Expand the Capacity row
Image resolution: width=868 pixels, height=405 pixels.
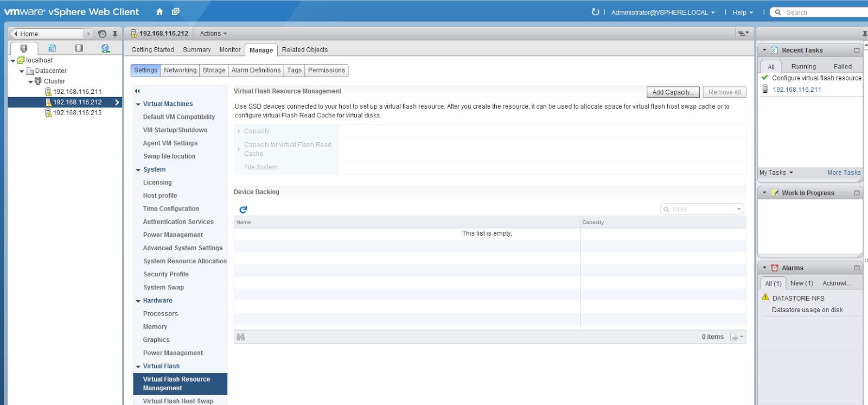239,131
